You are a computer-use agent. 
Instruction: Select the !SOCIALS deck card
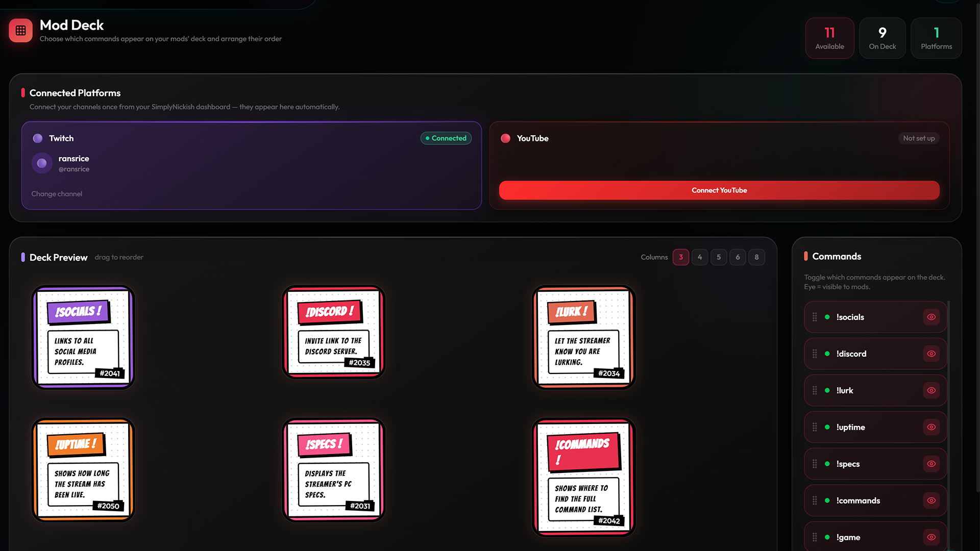83,337
